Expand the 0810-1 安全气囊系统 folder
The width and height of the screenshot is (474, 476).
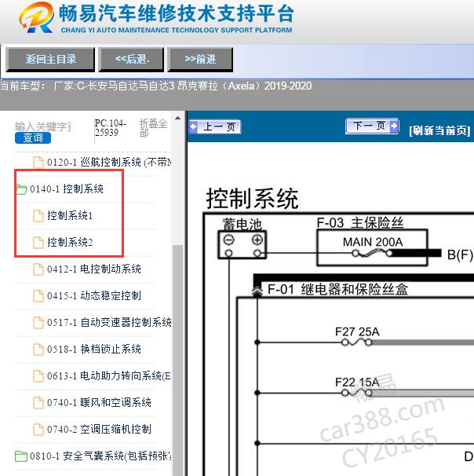point(100,456)
